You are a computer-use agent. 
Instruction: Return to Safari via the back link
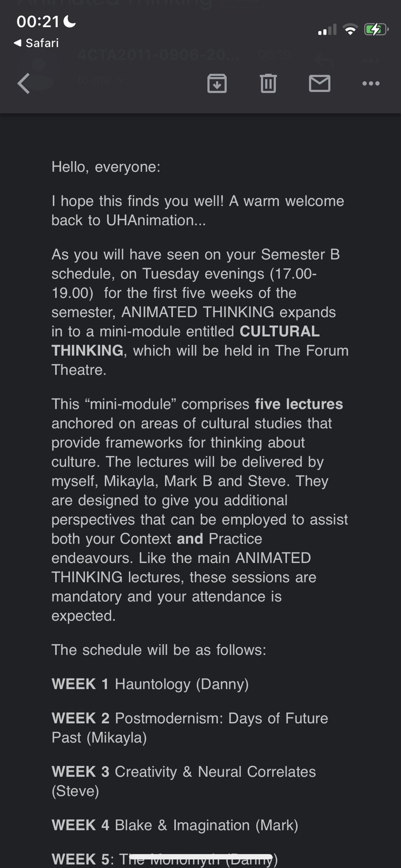(36, 43)
